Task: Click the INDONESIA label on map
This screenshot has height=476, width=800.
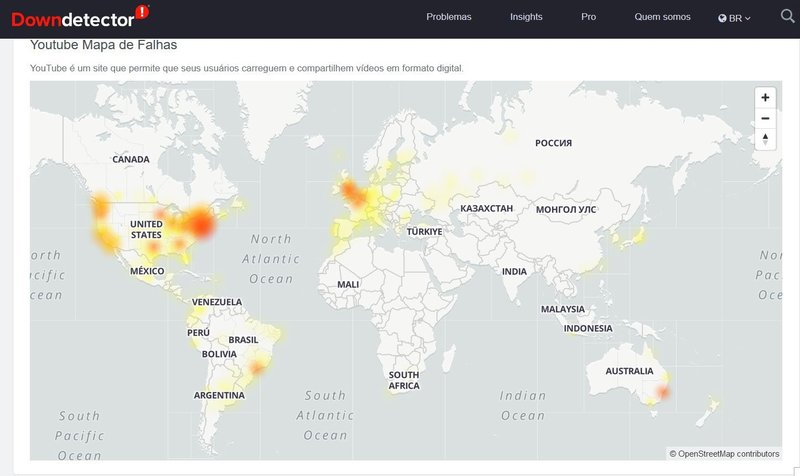Action: (x=588, y=329)
